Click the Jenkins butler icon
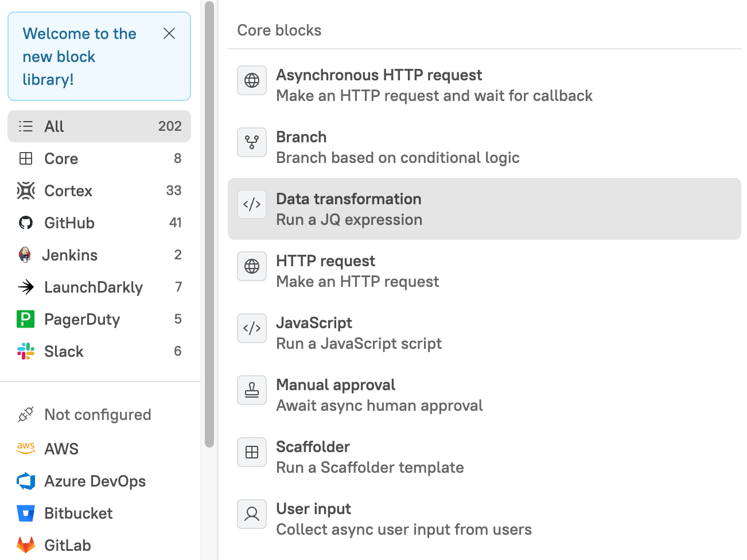 25,255
